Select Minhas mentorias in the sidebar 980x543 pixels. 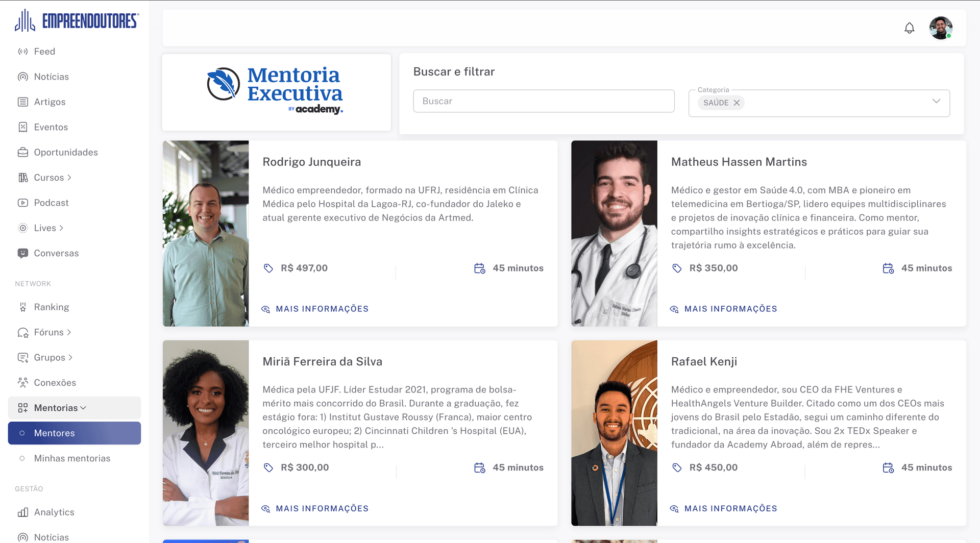click(72, 458)
